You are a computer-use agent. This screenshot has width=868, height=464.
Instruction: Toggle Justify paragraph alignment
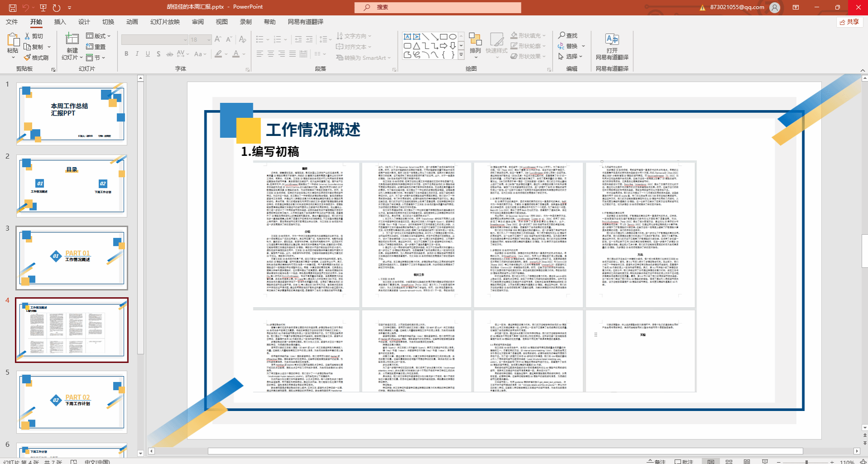point(292,54)
